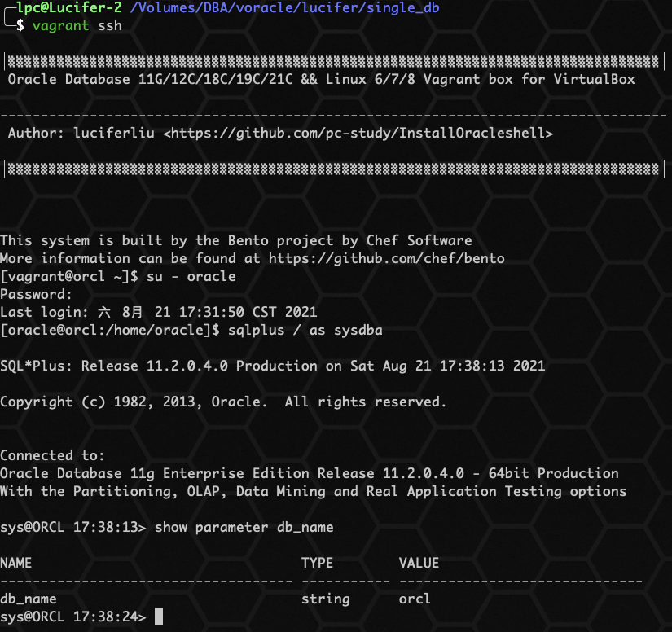
Task: Click the Copyright (c) 1982, 2013 line
Action: [223, 402]
